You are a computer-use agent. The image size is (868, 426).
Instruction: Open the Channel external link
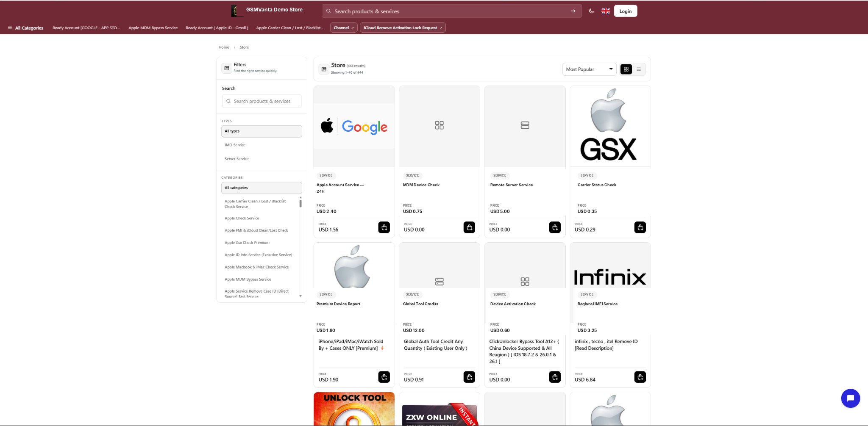(x=344, y=28)
